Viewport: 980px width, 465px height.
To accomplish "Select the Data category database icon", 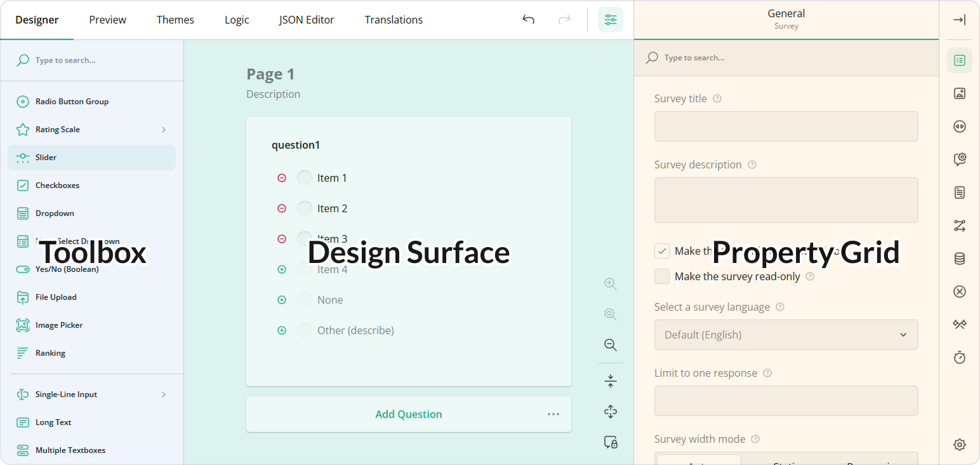I will click(x=959, y=259).
